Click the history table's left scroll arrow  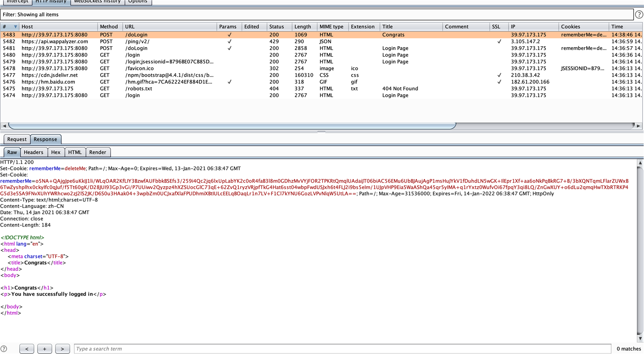pyautogui.click(x=4, y=126)
